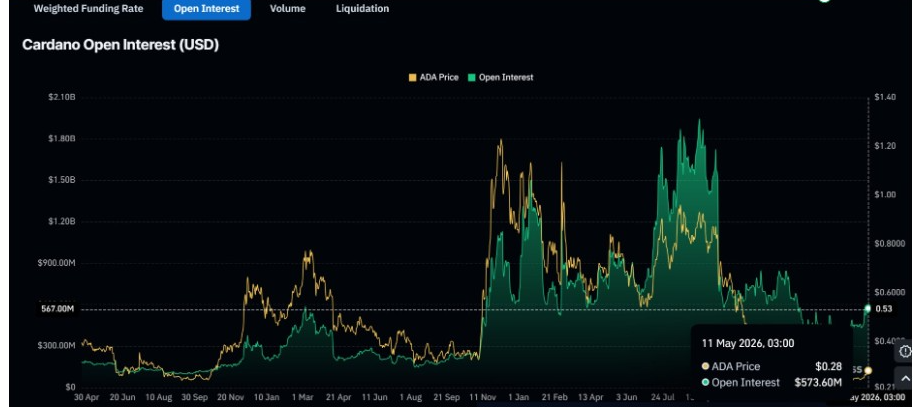Click the yellow ADA price crosshair point
This screenshot has height=408, width=913.
coord(868,370)
